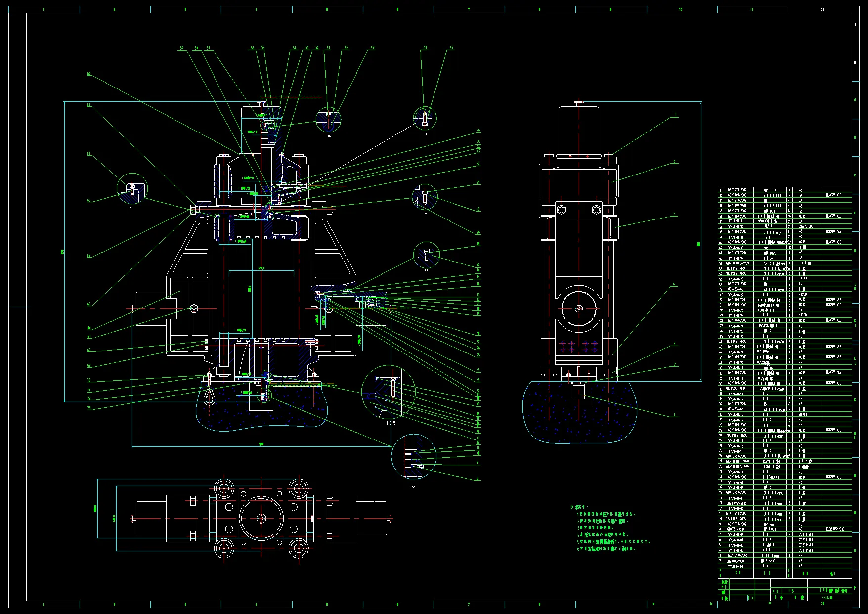The width and height of the screenshot is (868, 614).
Task: Click the left hex nut in the side view
Action: point(561,210)
